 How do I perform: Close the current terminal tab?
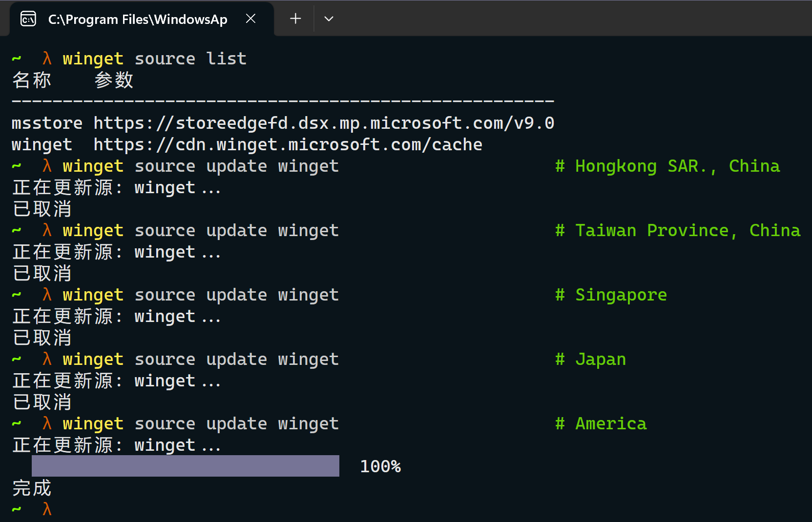[x=250, y=19]
